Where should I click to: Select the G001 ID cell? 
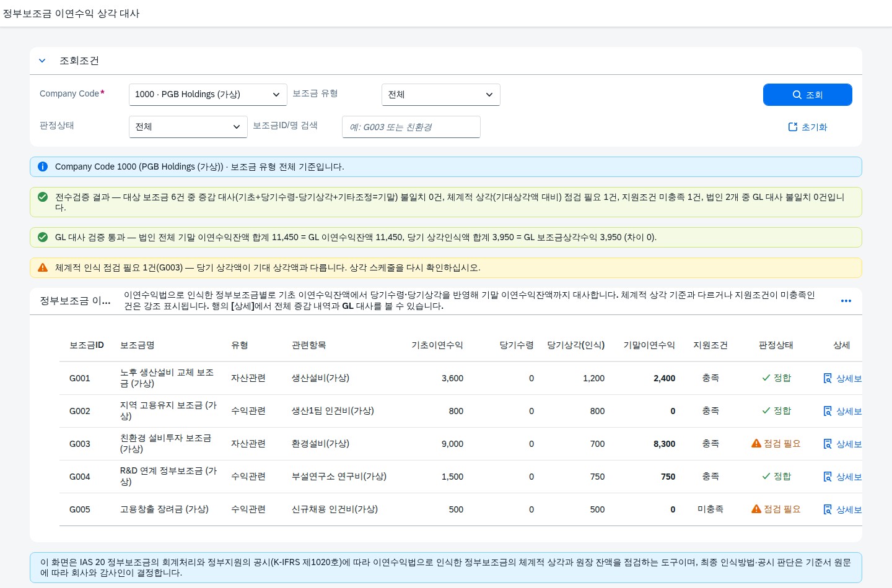point(80,378)
